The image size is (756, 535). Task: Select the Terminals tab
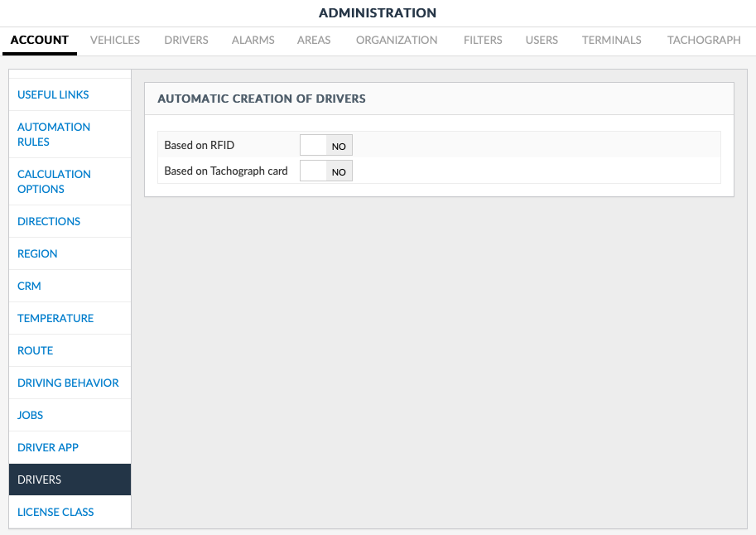612,40
